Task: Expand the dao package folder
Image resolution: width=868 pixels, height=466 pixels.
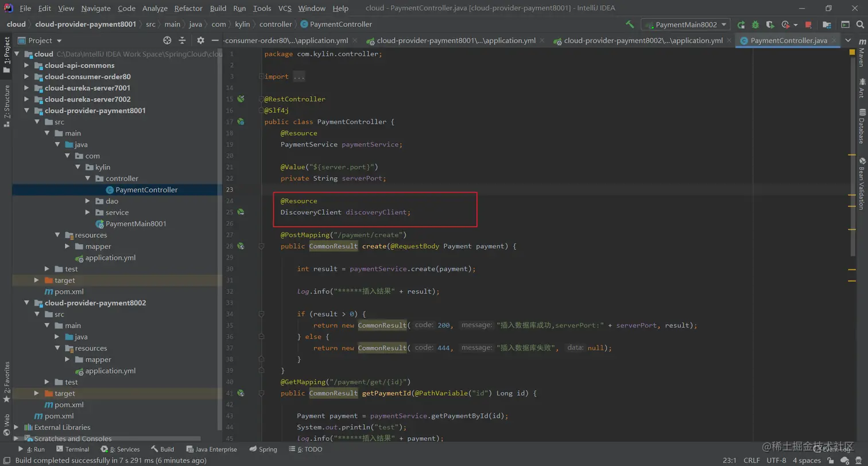Action: pyautogui.click(x=87, y=201)
